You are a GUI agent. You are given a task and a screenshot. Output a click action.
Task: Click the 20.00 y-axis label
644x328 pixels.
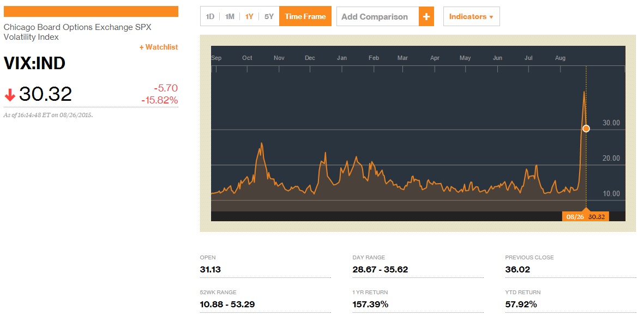(x=611, y=158)
